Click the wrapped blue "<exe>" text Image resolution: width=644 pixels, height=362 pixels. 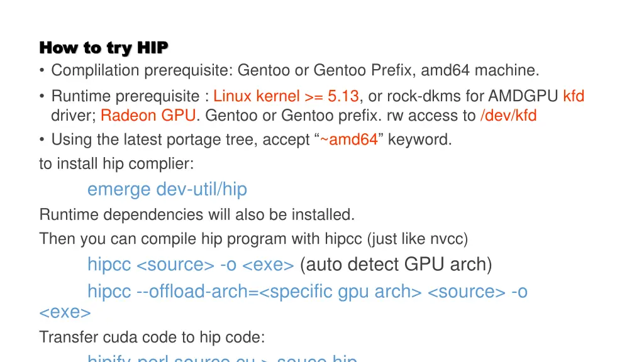(x=65, y=312)
